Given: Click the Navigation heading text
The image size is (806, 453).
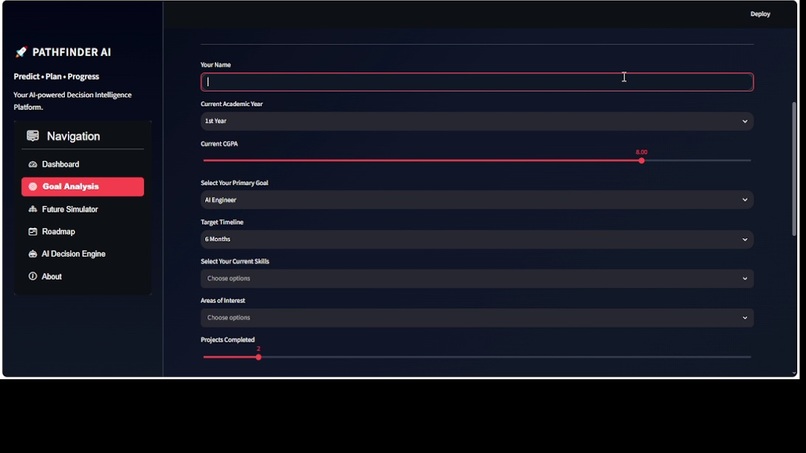Looking at the screenshot, I should [74, 136].
